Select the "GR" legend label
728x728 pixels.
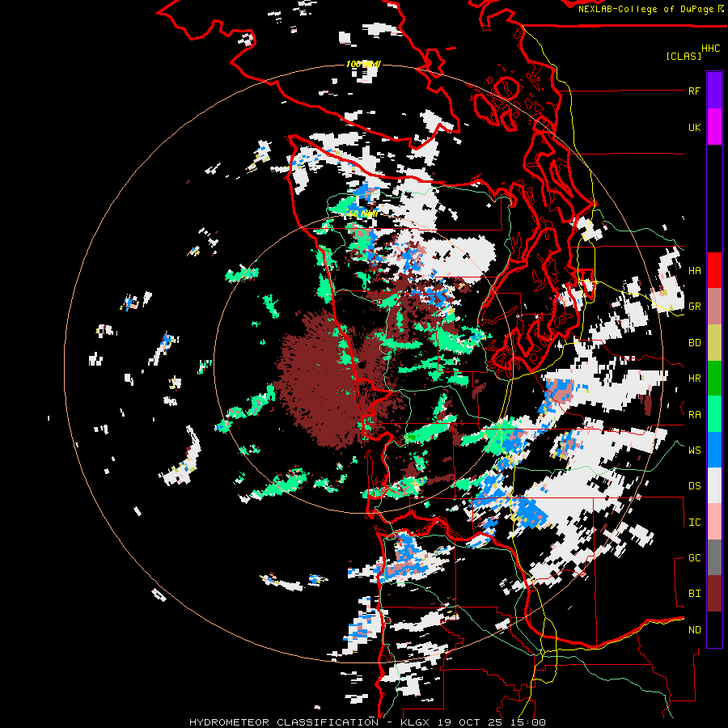(x=694, y=307)
